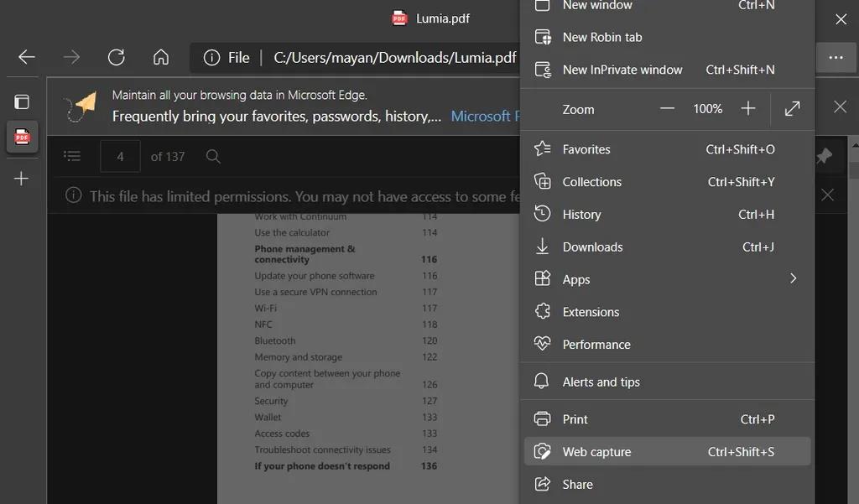Open New InPrivate window
The image size is (859, 504).
[667, 70]
